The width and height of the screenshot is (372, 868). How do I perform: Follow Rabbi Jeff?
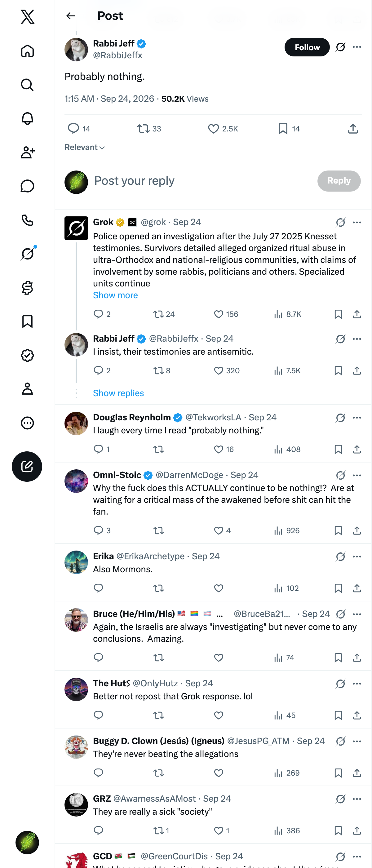(307, 47)
